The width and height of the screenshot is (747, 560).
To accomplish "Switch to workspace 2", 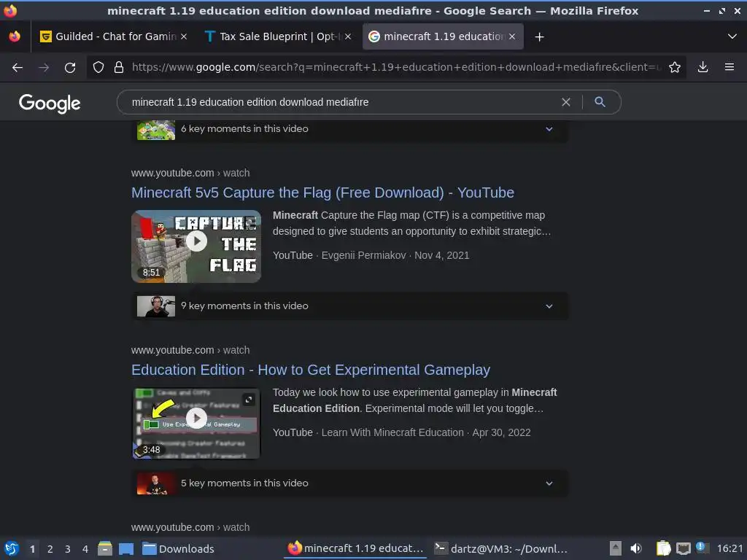I will (50, 549).
